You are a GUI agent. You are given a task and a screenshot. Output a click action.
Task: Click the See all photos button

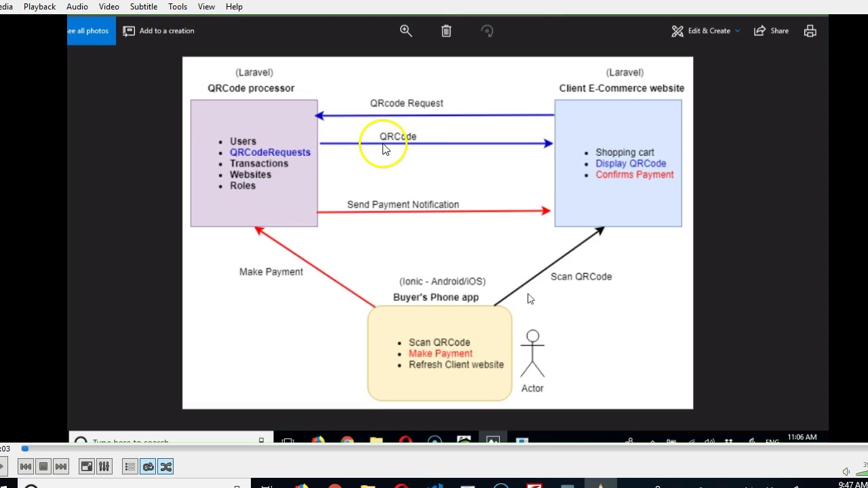tap(92, 30)
